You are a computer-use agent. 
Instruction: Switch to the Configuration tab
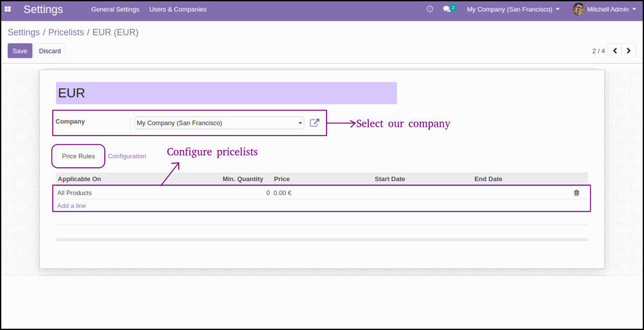coord(127,156)
